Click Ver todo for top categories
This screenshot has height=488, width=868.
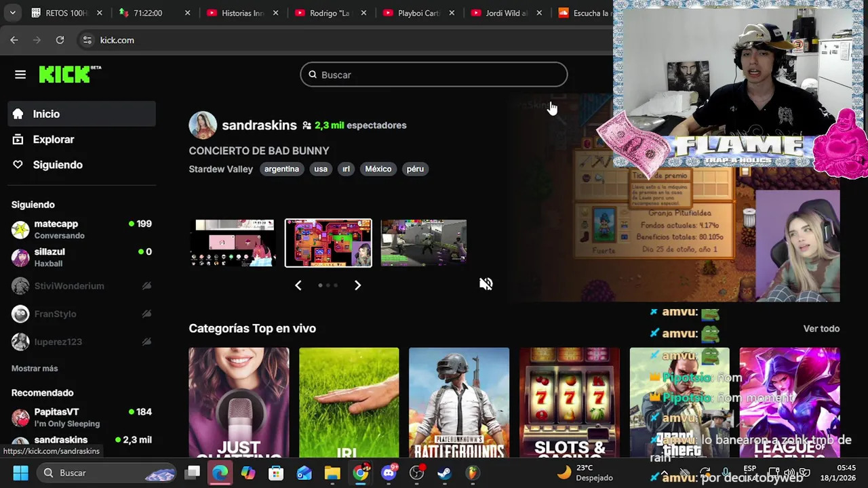pyautogui.click(x=821, y=329)
